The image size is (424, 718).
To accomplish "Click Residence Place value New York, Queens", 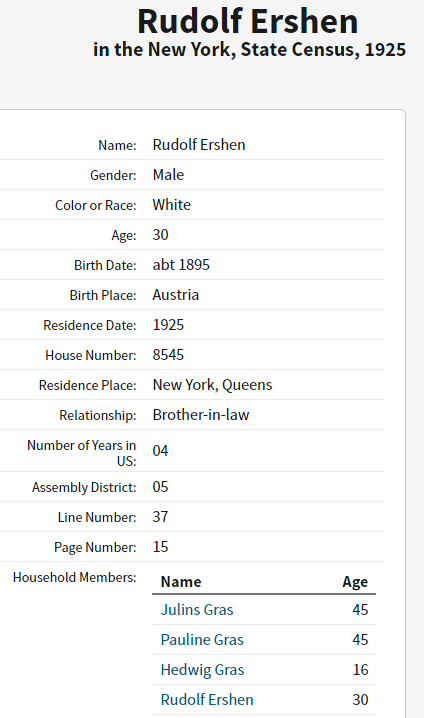I will (x=212, y=385).
